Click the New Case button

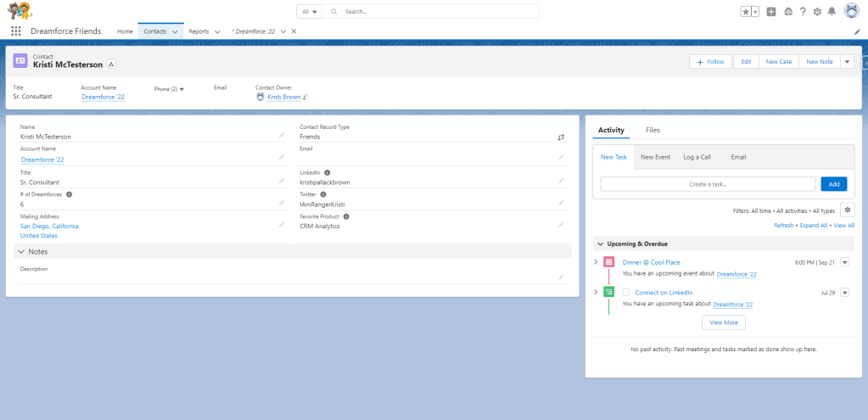[x=778, y=62]
